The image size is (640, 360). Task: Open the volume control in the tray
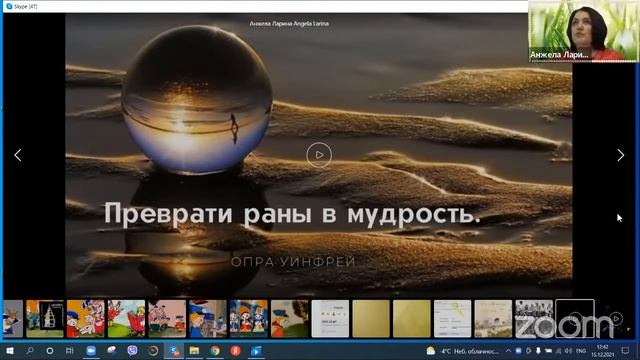tap(568, 351)
